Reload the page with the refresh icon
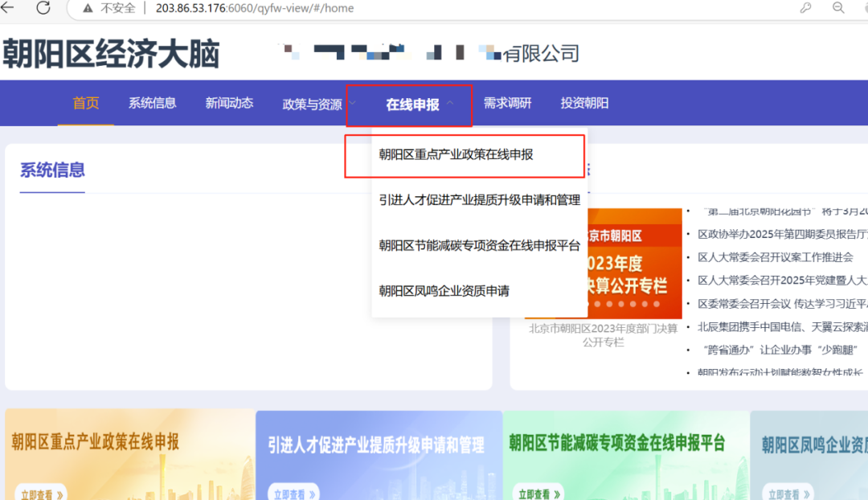The width and height of the screenshot is (868, 500). point(43,8)
